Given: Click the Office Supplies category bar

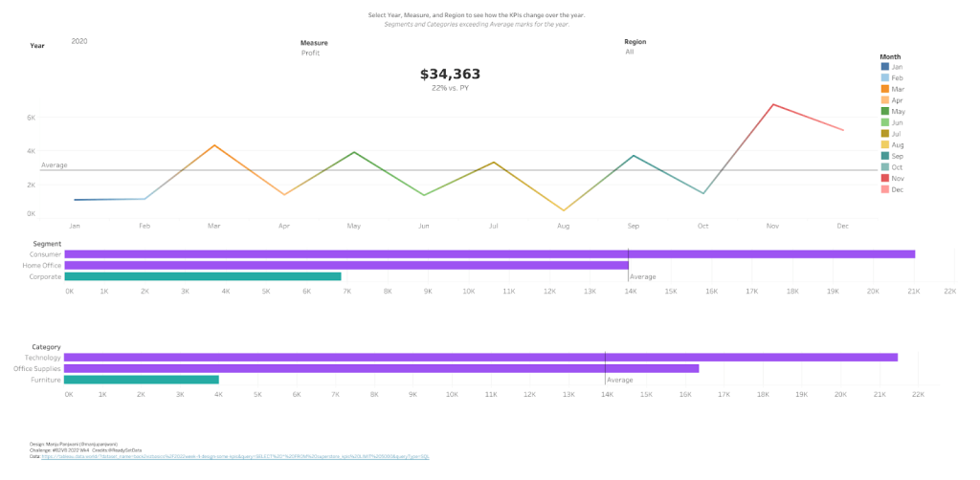Looking at the screenshot, I should [x=381, y=368].
